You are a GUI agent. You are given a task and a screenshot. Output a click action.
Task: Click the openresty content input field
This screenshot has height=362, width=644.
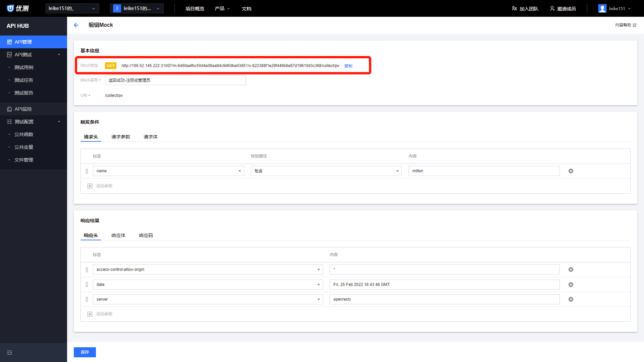click(x=445, y=299)
